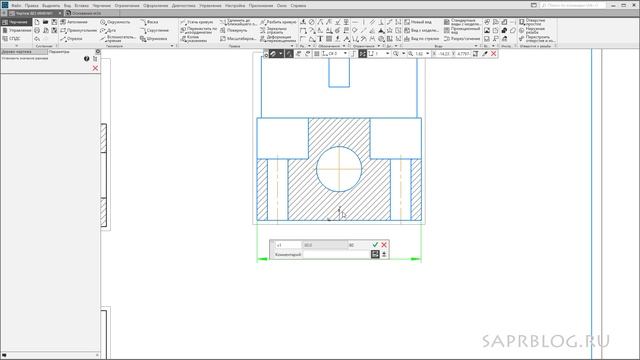Toggle grid display on quick toolbar
This screenshot has height=360, width=640.
tap(317, 53)
